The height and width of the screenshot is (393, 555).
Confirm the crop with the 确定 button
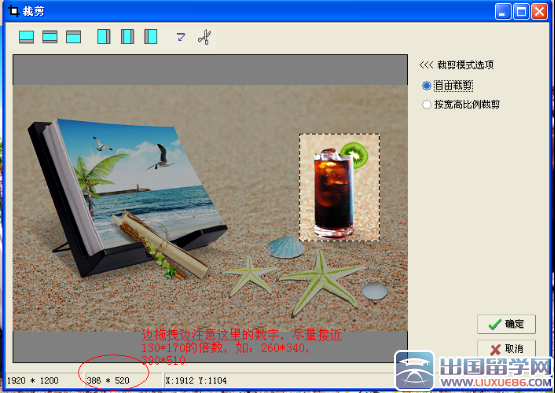coord(506,324)
